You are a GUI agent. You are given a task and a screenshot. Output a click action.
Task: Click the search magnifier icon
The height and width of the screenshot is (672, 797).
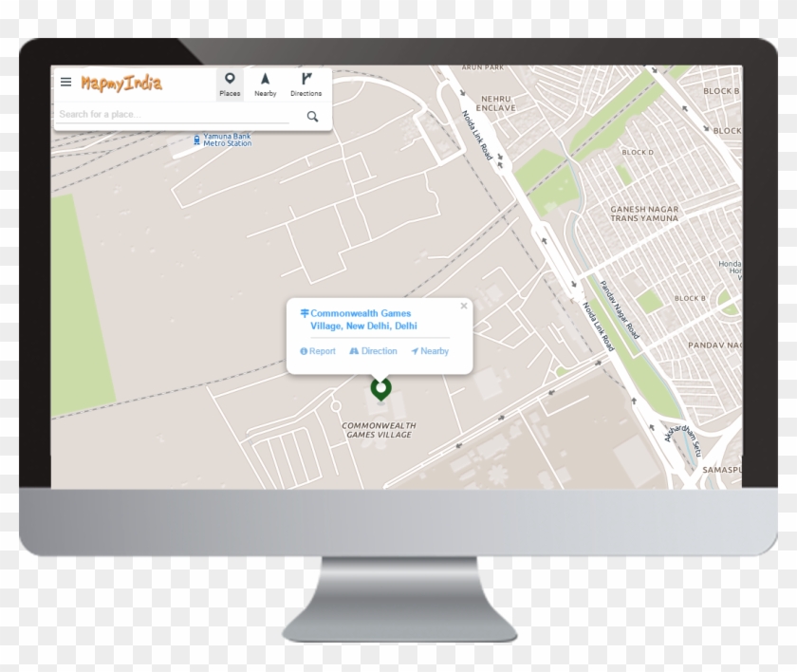point(313,115)
